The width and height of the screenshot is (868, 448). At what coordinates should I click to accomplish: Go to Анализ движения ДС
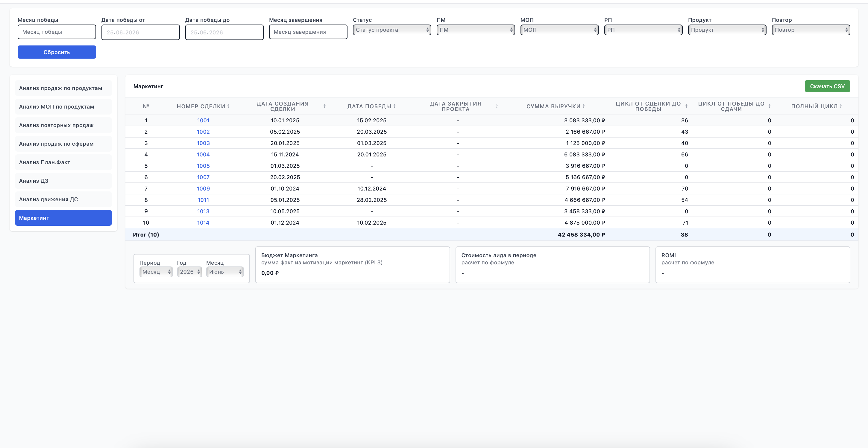pos(63,199)
